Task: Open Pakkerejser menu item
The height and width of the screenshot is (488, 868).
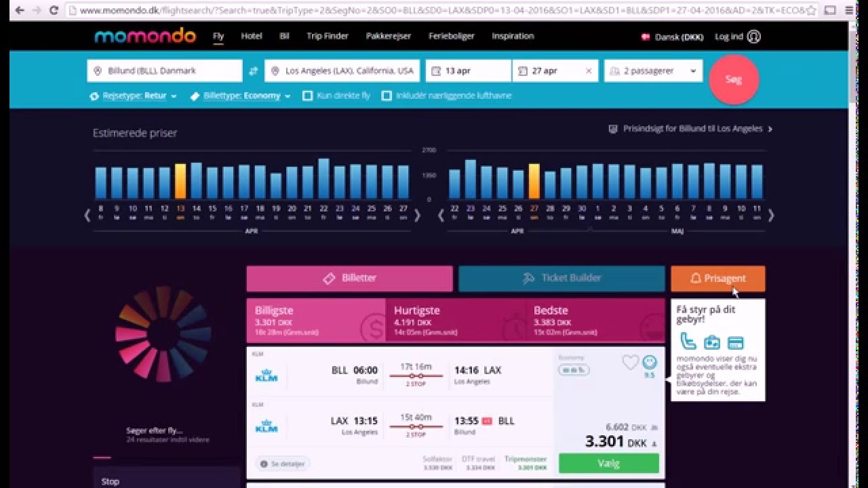Action: tap(389, 37)
